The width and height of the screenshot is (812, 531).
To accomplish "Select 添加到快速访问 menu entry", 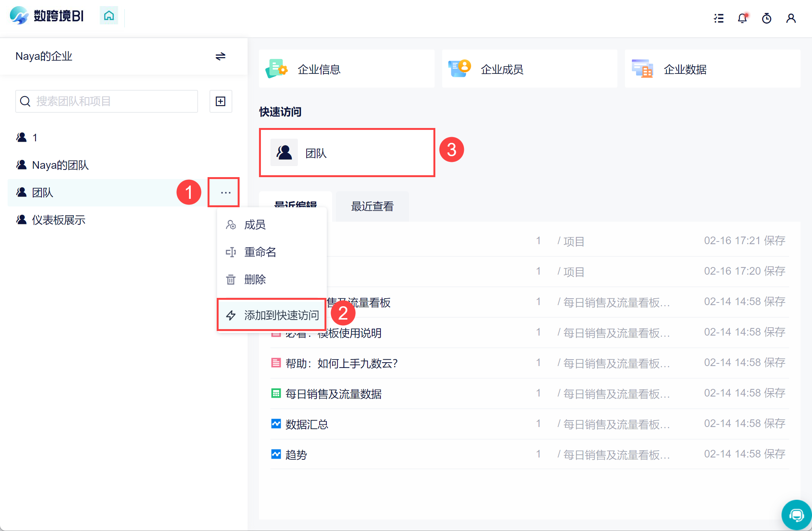I will [281, 315].
